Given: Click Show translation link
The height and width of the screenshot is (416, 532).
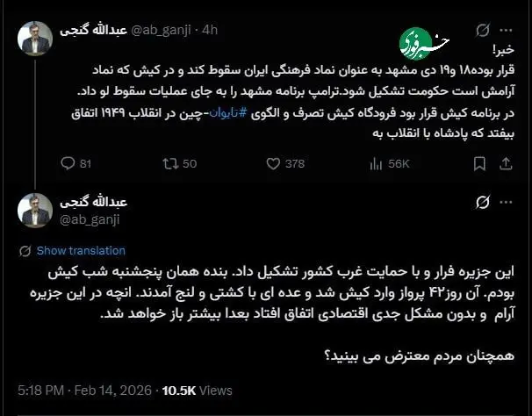Looking at the screenshot, I should click(81, 250).
